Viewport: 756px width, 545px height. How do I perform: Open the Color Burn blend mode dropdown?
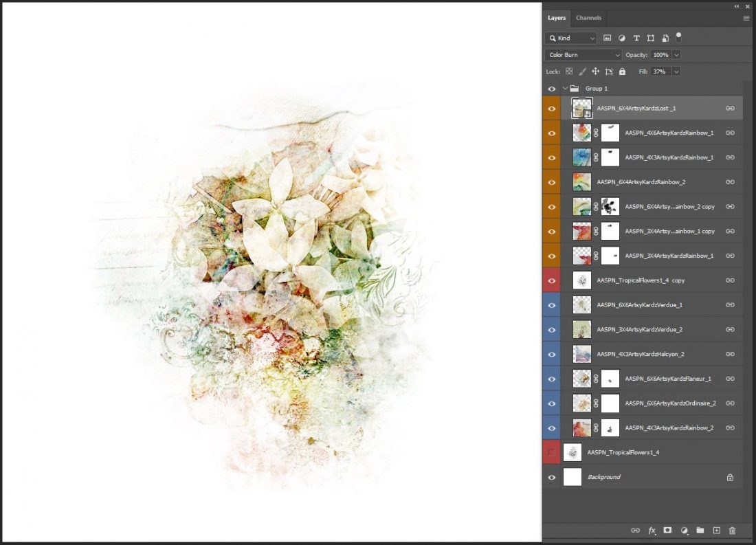tap(583, 55)
